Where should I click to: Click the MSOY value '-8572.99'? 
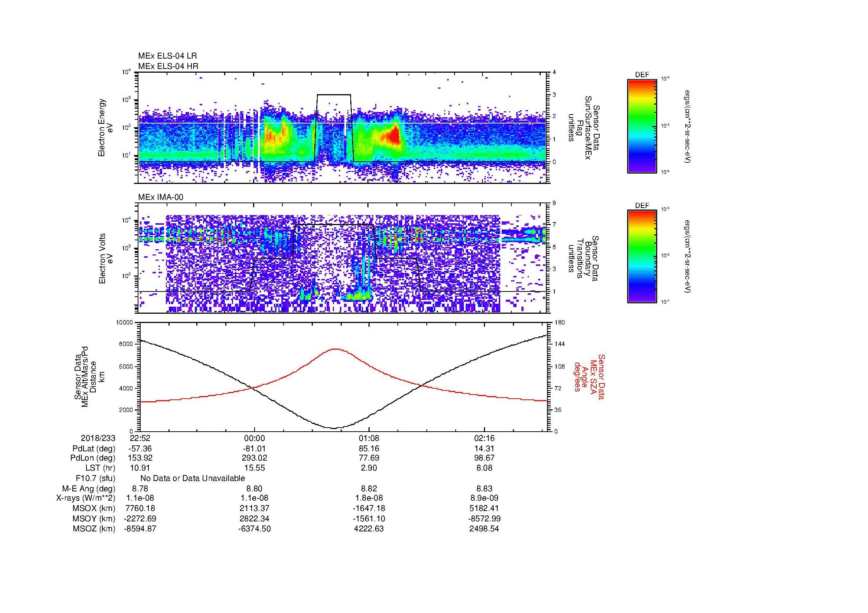pyautogui.click(x=484, y=518)
